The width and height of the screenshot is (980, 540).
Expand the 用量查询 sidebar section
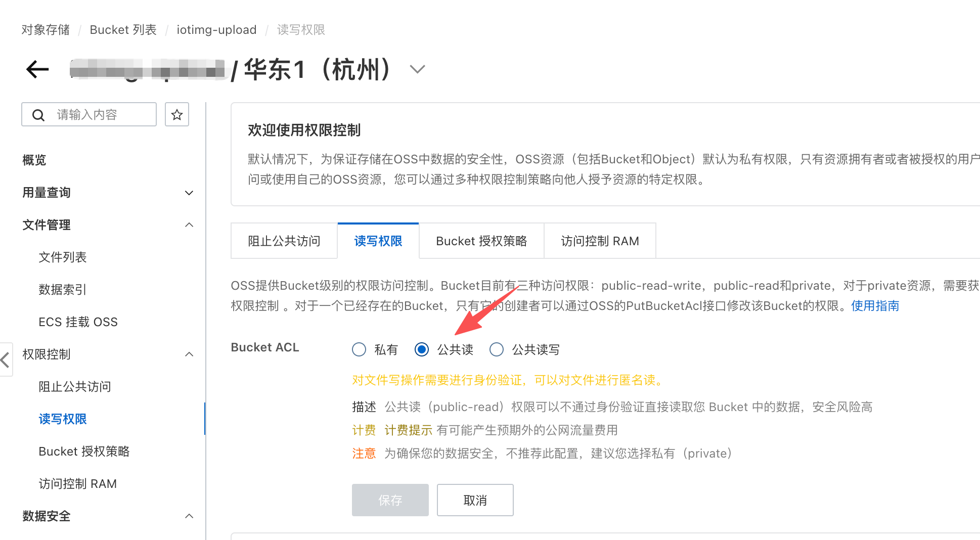pos(189,193)
